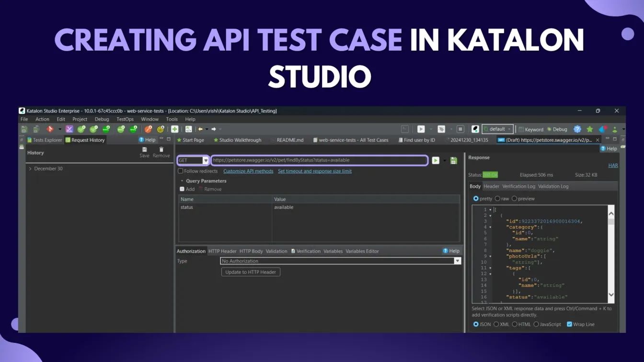Select the preview radio button
Screen dimensions: 644x362
[514, 198]
